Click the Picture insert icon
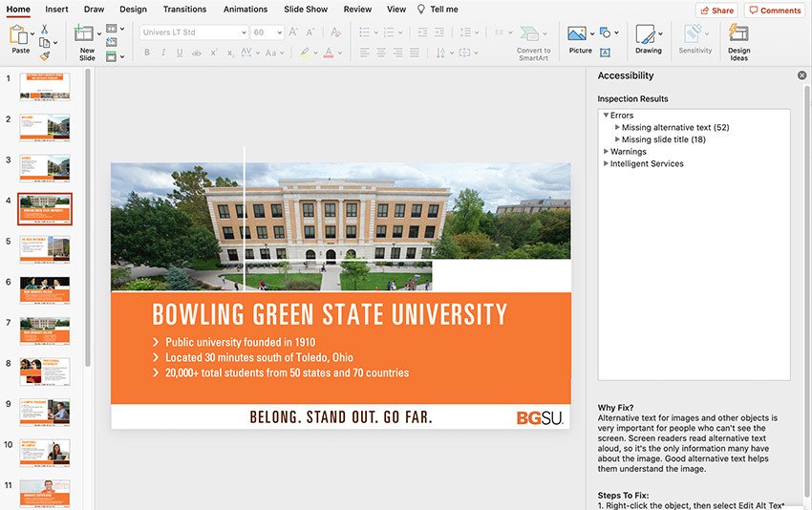Screen dimensions: 812x510 [x=577, y=34]
